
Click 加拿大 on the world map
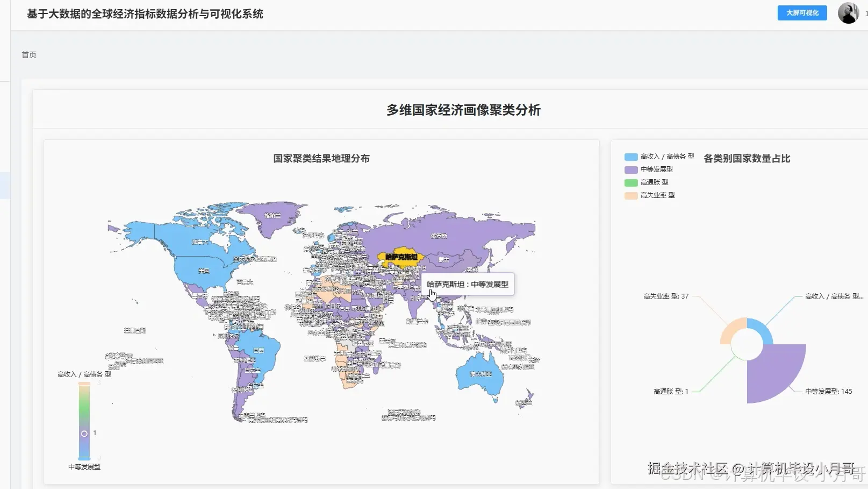200,242
